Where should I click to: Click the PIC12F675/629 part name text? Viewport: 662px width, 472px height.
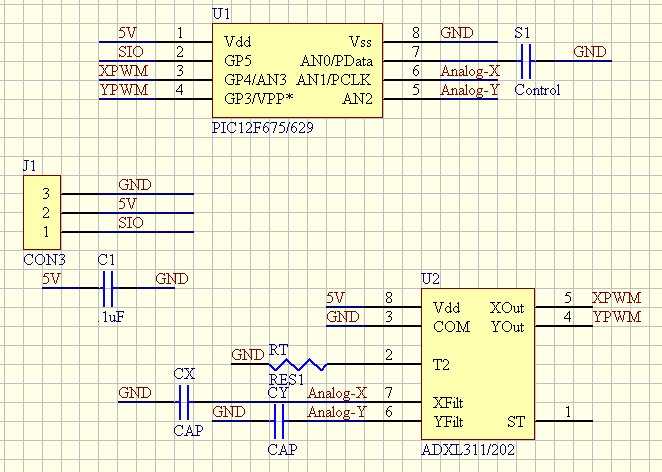(x=263, y=127)
